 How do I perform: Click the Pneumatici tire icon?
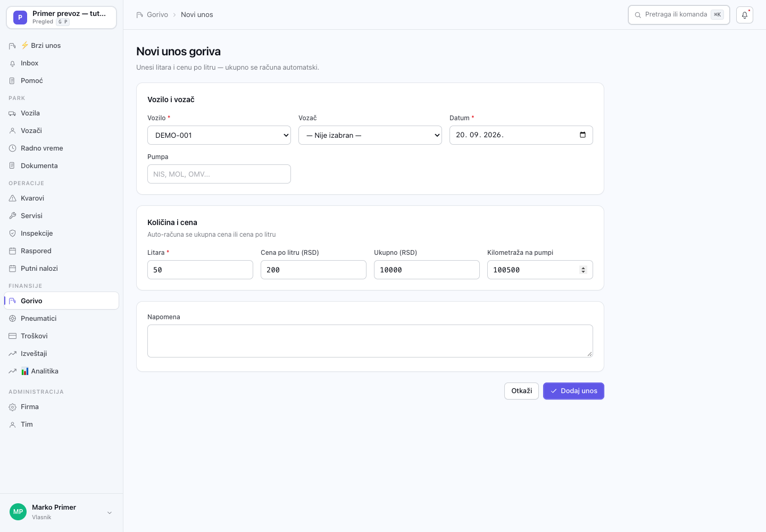[12, 319]
